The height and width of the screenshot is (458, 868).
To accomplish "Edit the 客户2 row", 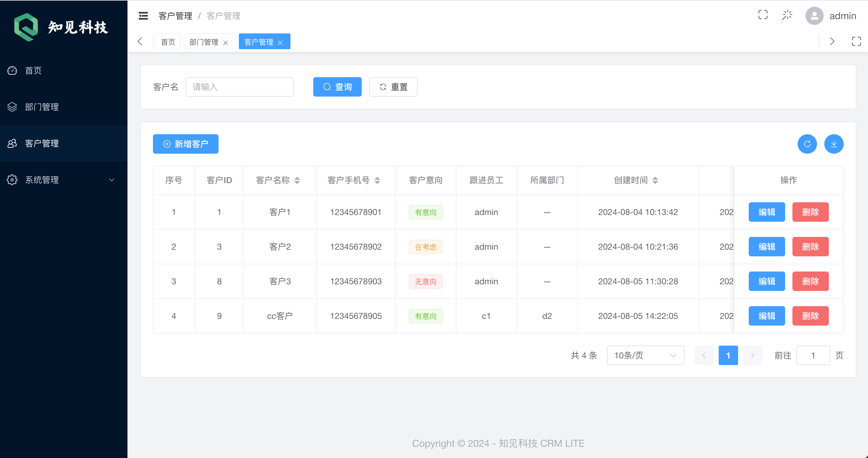I will (x=767, y=247).
